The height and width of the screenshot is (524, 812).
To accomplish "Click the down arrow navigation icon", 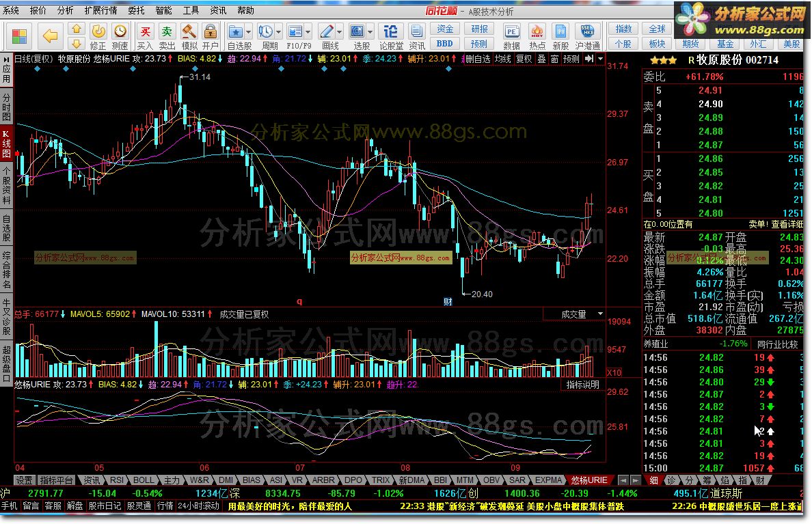I will tap(77, 43).
